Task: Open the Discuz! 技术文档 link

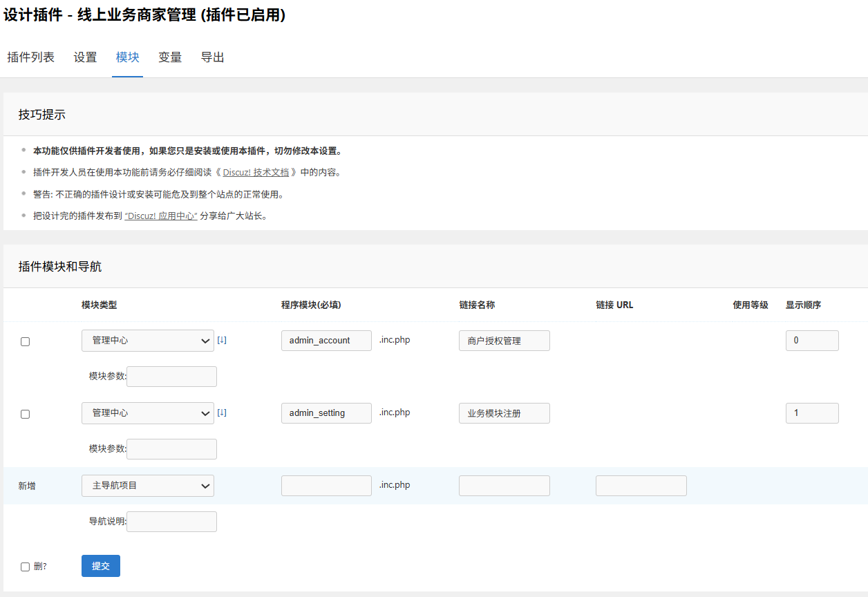Action: pos(256,173)
